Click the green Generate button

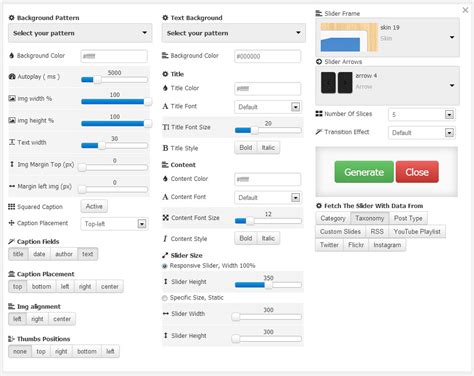[364, 172]
